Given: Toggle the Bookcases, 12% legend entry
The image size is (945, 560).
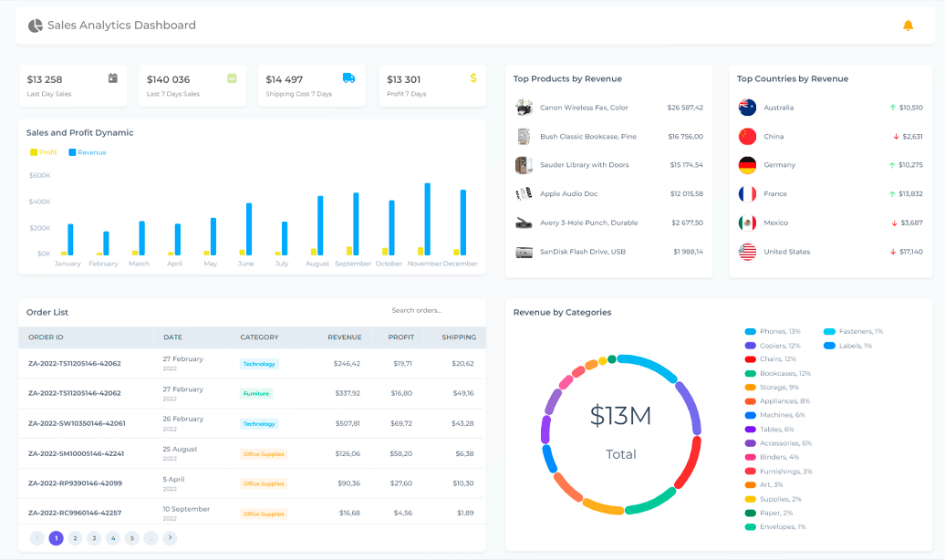Looking at the screenshot, I should click(778, 374).
